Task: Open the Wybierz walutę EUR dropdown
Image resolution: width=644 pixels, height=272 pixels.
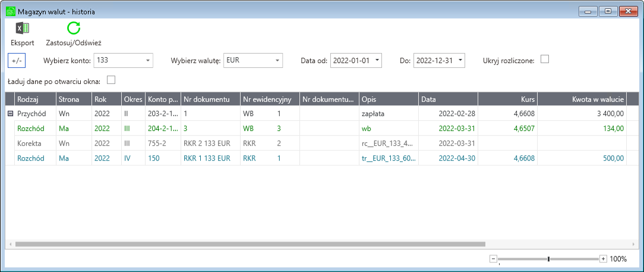Action: (x=276, y=60)
